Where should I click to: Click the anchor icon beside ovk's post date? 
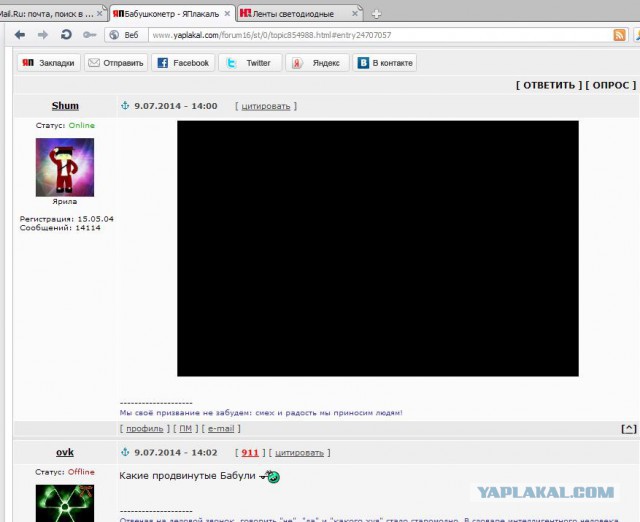coord(125,452)
